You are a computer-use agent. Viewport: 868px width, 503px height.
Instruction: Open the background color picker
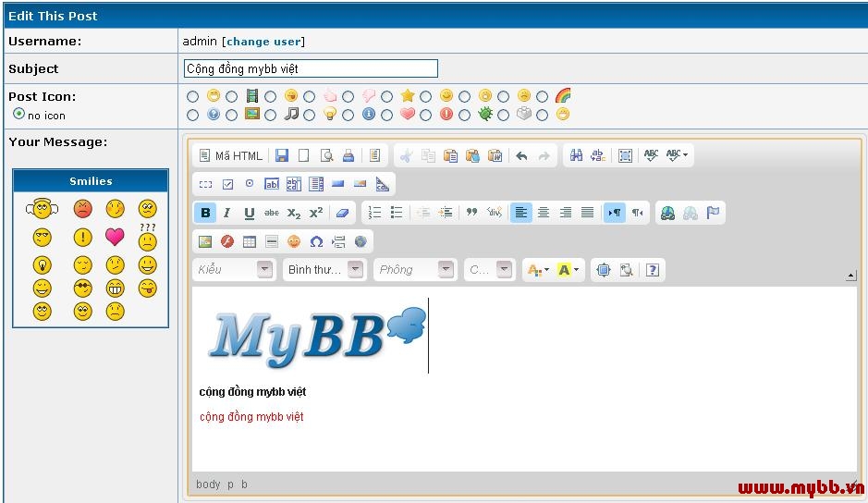click(x=568, y=270)
